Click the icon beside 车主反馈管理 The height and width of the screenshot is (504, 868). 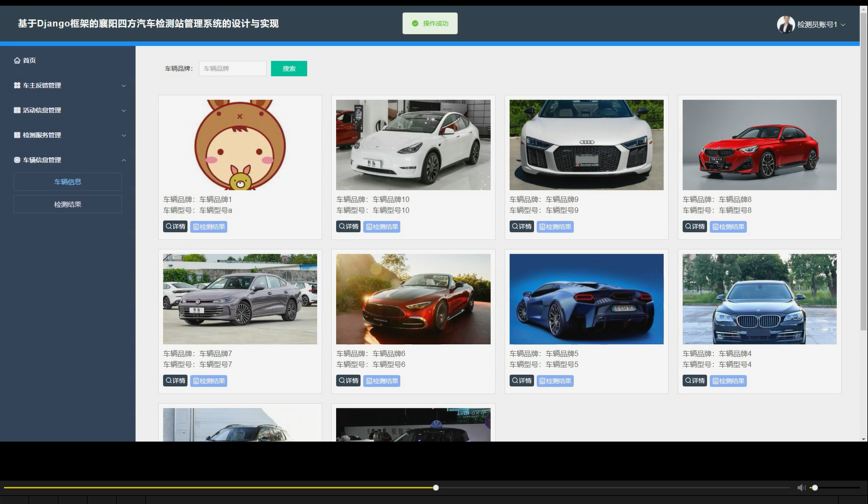pyautogui.click(x=17, y=85)
